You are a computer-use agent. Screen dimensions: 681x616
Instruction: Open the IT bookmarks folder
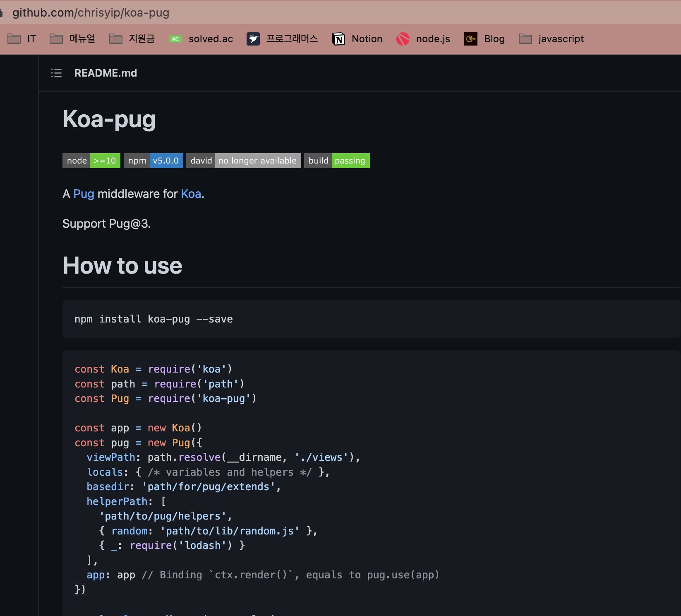(x=22, y=39)
